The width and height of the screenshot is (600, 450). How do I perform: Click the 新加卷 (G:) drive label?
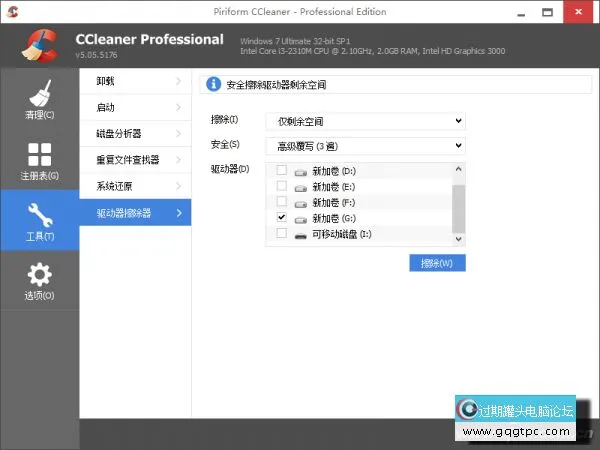coord(334,218)
